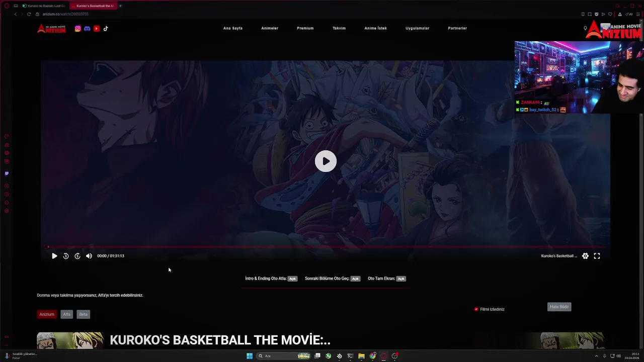The width and height of the screenshot is (644, 362).
Task: Play the video with center play button
Action: click(326, 161)
